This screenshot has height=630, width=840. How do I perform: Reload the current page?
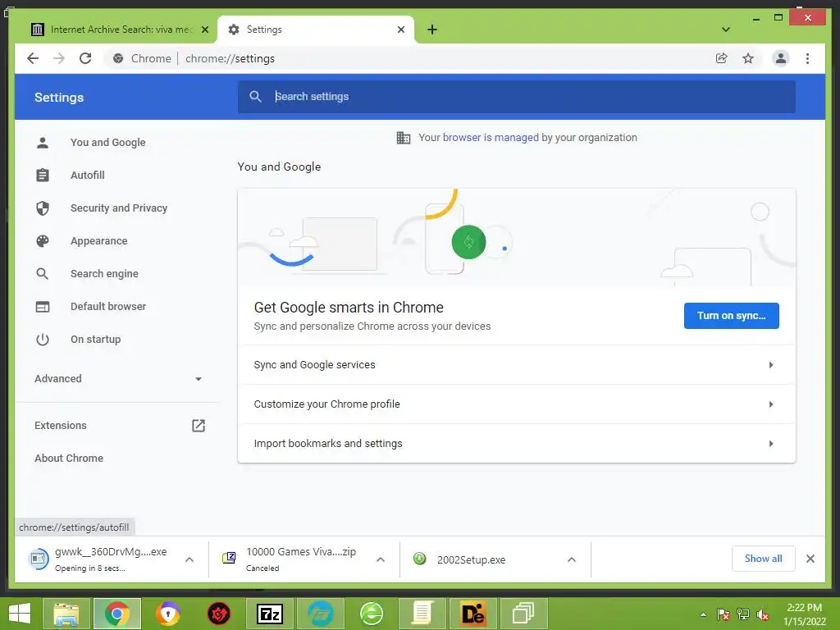[x=85, y=58]
